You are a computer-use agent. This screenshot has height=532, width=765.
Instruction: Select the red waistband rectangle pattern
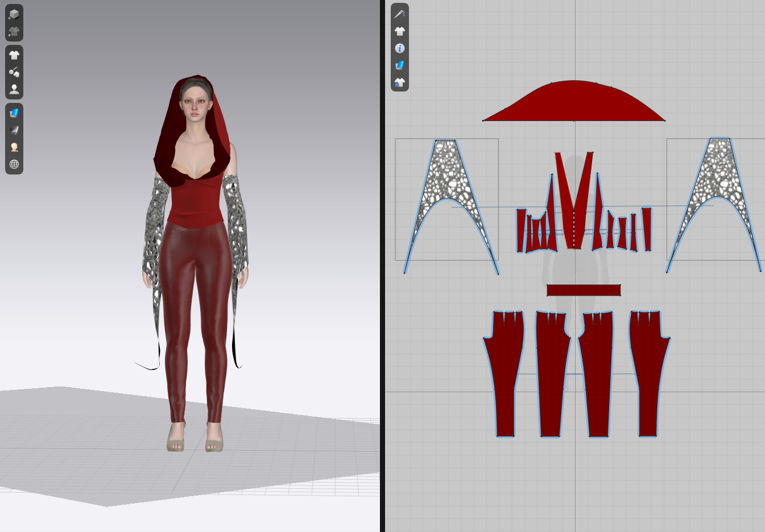tap(584, 290)
